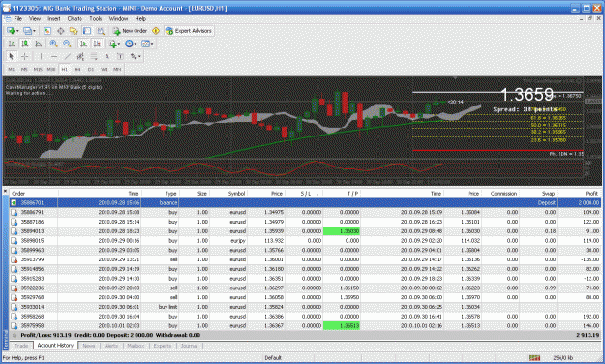Open the Strategy Tester icon
This screenshot has height=364, width=605.
(101, 31)
